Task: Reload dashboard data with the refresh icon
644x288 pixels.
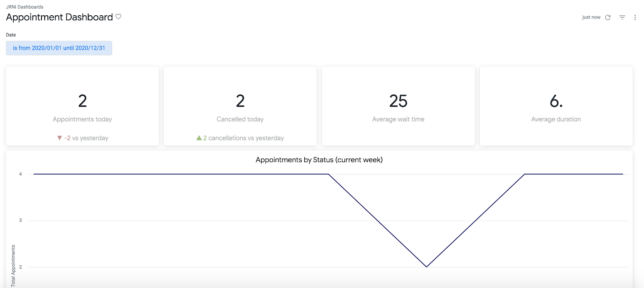Action: (608, 17)
